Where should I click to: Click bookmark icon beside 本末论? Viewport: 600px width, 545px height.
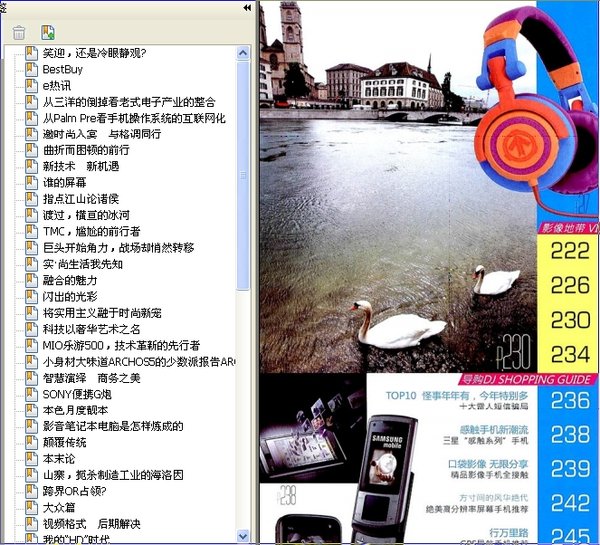coord(31,459)
